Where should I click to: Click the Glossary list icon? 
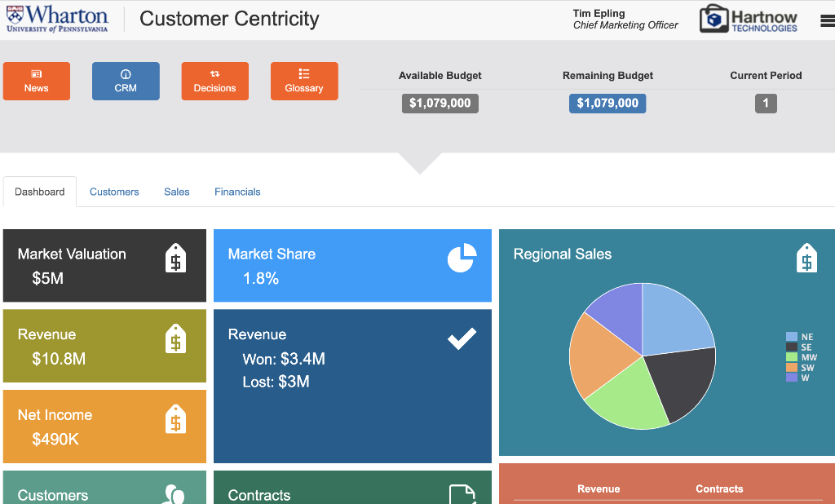(304, 74)
